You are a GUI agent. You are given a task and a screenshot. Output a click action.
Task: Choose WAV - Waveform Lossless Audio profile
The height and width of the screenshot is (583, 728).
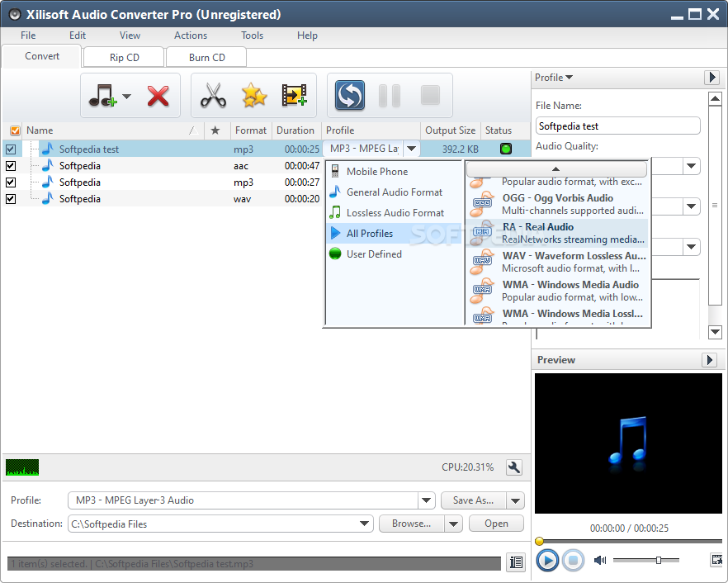[x=557, y=262]
